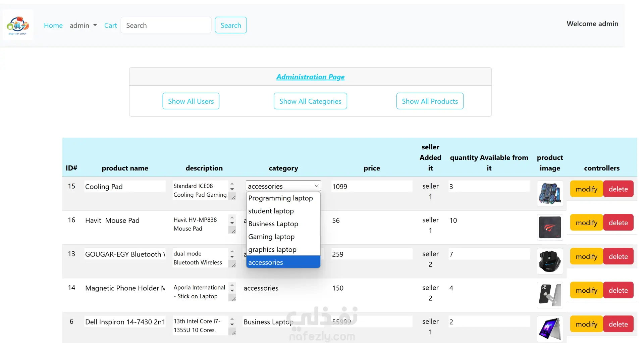644x343 pixels.
Task: Open category select for Dell Inspiron
Action: click(x=283, y=322)
